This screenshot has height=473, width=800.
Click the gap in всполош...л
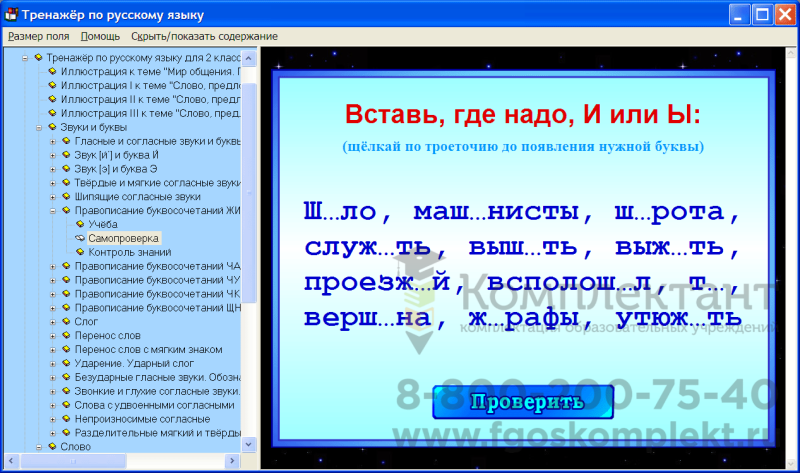(x=624, y=289)
